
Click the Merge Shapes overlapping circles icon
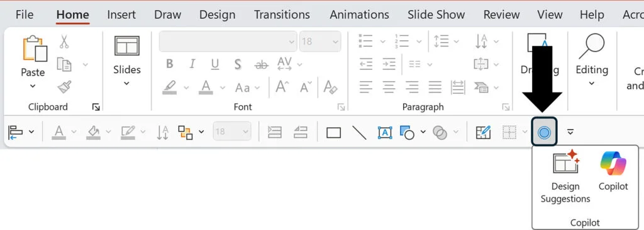click(x=440, y=132)
